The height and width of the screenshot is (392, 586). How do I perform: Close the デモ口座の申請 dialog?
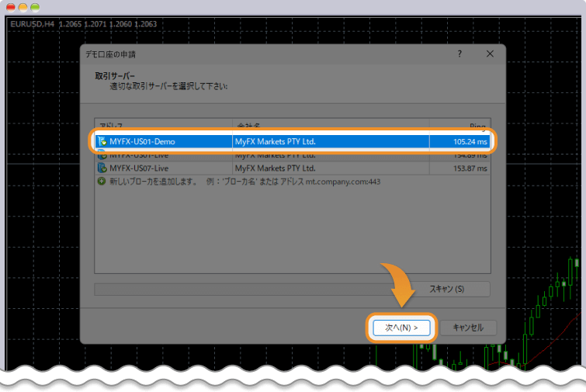coord(490,54)
